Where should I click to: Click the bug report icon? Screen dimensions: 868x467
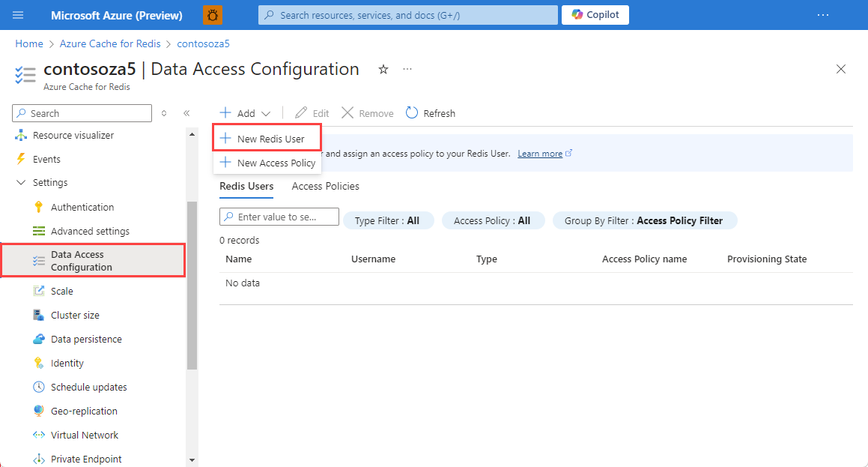point(213,15)
